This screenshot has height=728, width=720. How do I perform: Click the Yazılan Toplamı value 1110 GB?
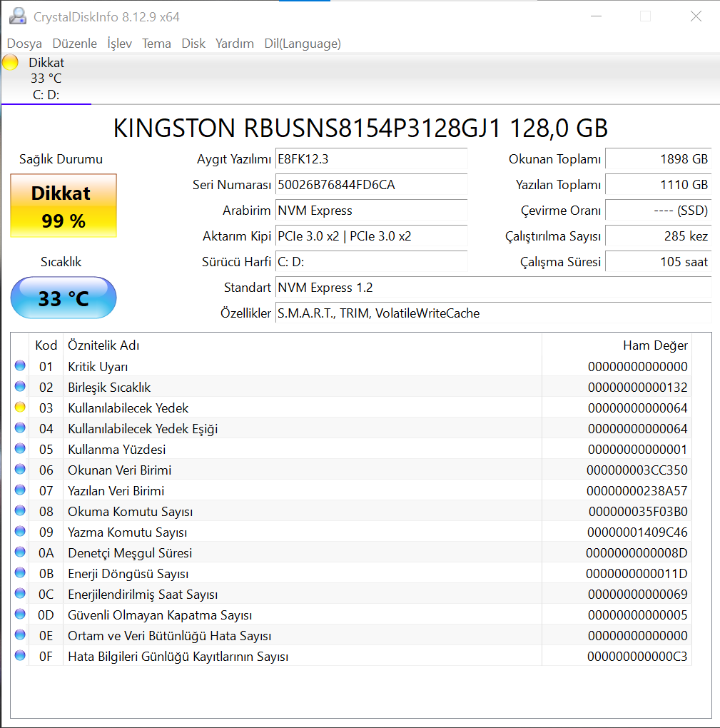pyautogui.click(x=659, y=185)
